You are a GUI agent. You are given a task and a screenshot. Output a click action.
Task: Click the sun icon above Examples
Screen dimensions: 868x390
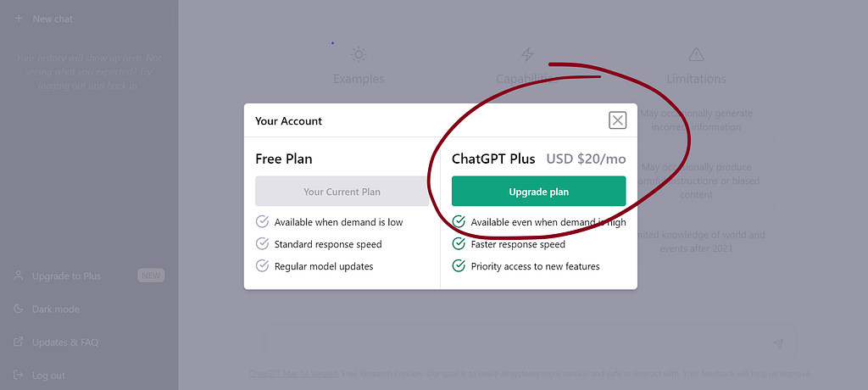(x=359, y=54)
